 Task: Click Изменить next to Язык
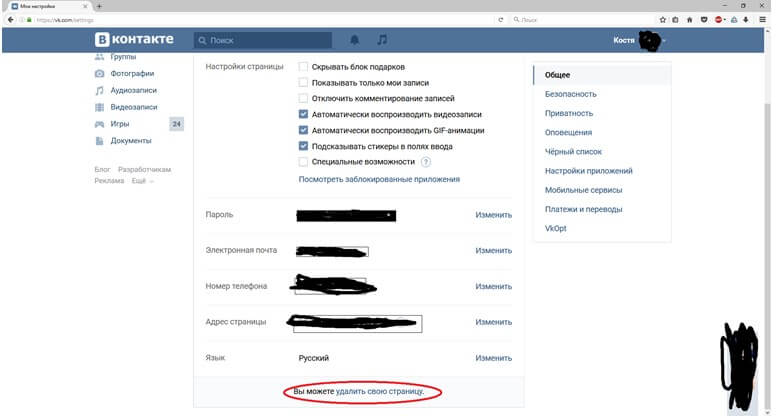pyautogui.click(x=493, y=358)
